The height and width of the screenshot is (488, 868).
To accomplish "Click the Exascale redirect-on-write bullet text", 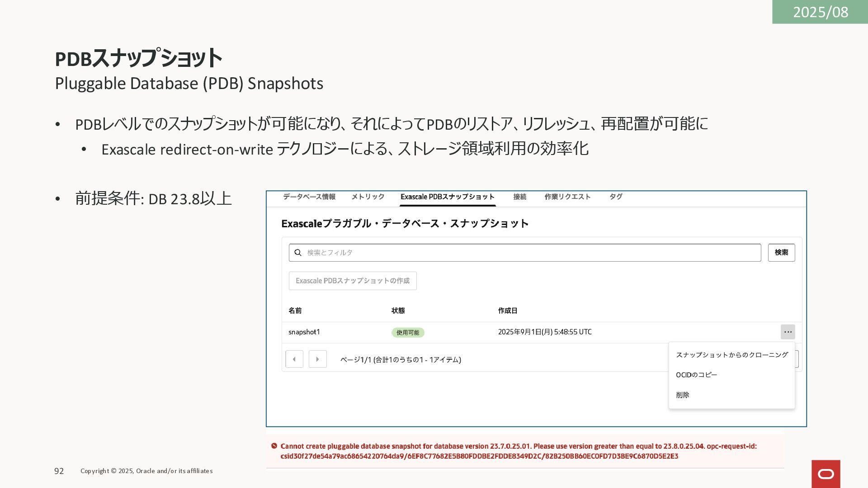I will pos(345,149).
